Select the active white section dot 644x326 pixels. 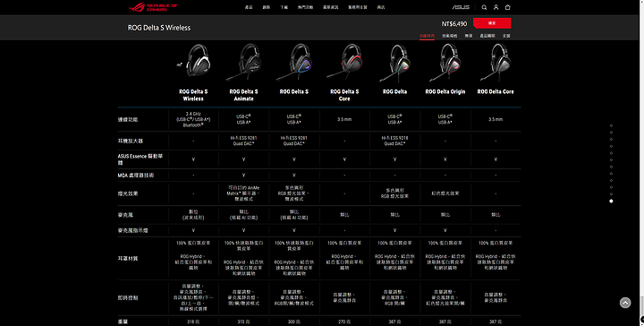coord(611,201)
